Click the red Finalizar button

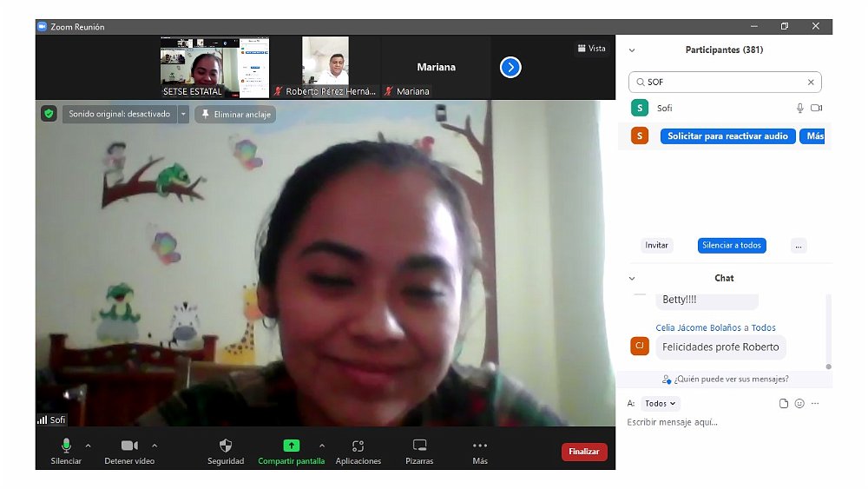pos(584,452)
